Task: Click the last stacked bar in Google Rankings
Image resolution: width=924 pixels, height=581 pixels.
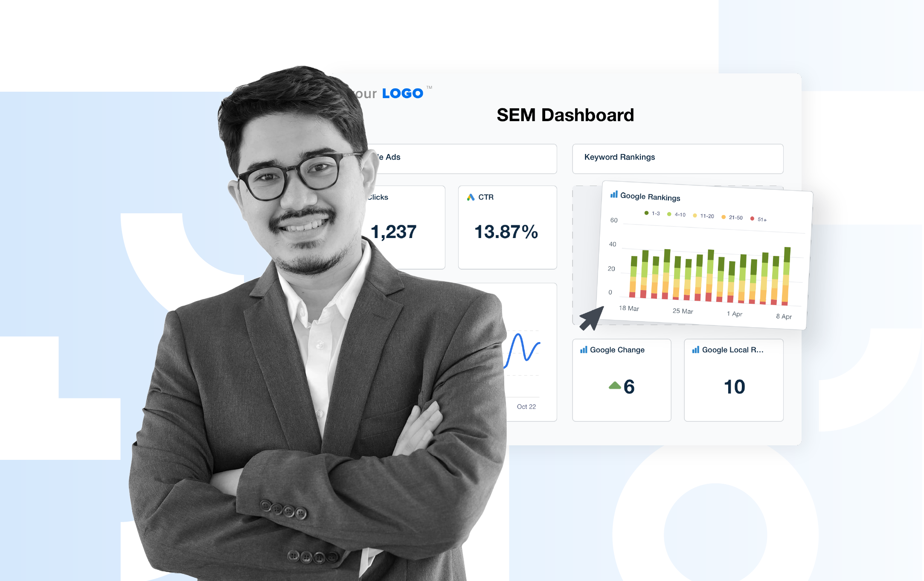Action: pos(786,276)
